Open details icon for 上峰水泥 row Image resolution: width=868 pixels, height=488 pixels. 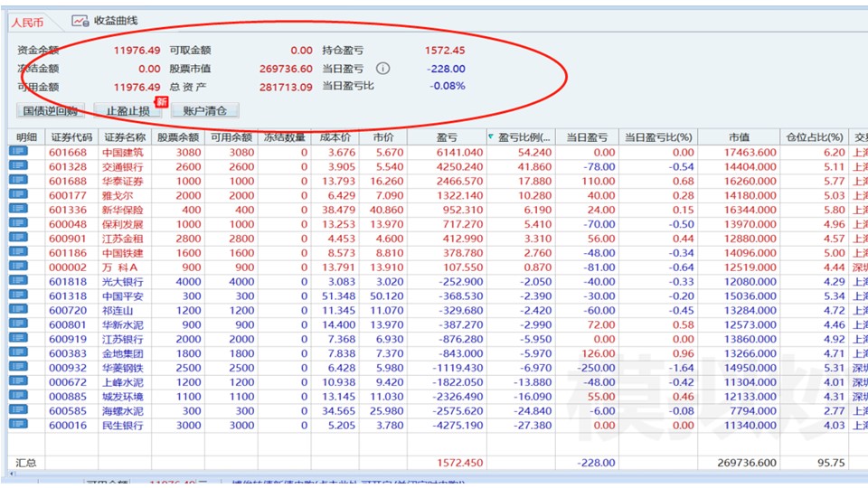point(18,381)
